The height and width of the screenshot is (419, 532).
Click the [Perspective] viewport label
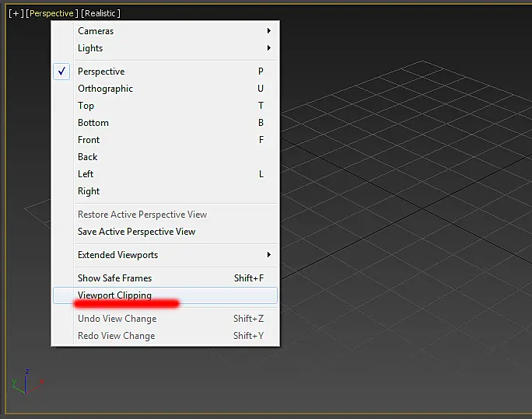[x=51, y=13]
